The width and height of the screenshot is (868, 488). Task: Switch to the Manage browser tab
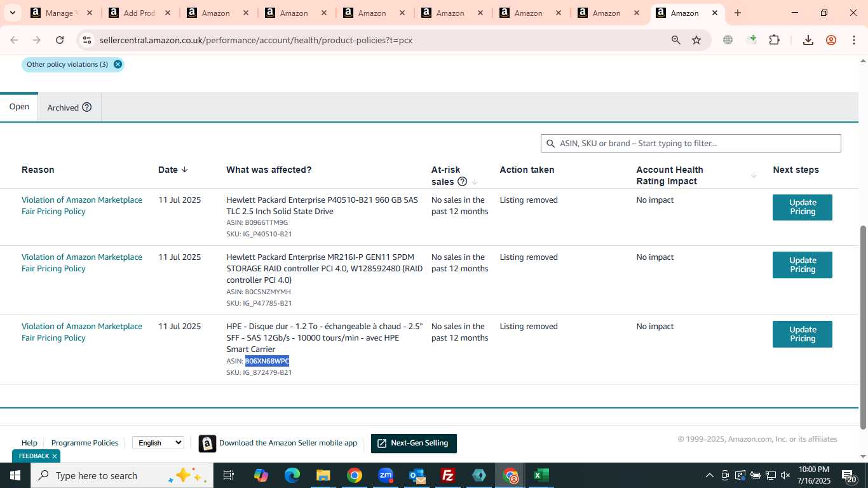coord(62,13)
